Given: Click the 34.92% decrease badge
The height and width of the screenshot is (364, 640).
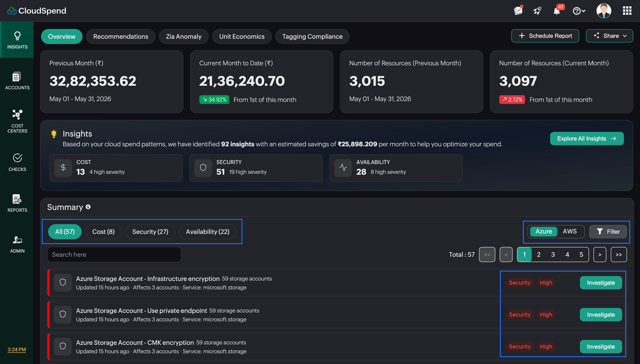Looking at the screenshot, I should point(214,99).
